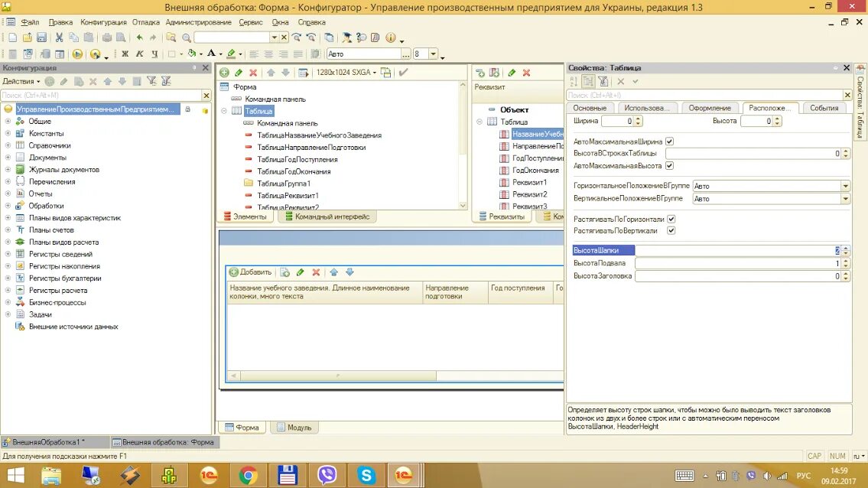Viewport: 868px width, 488px height.
Task: Open the Конфигурация menu
Action: [103, 22]
